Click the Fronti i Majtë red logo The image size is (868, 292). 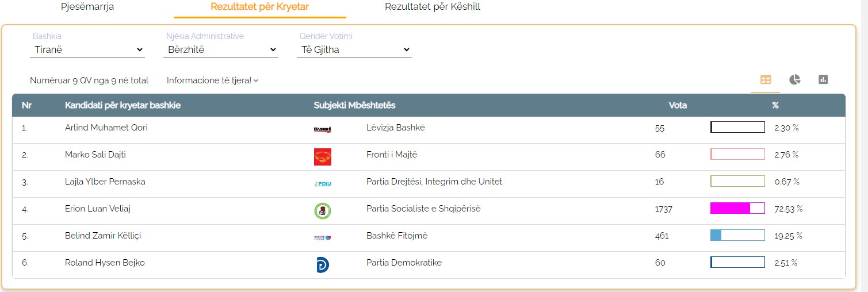[322, 156]
